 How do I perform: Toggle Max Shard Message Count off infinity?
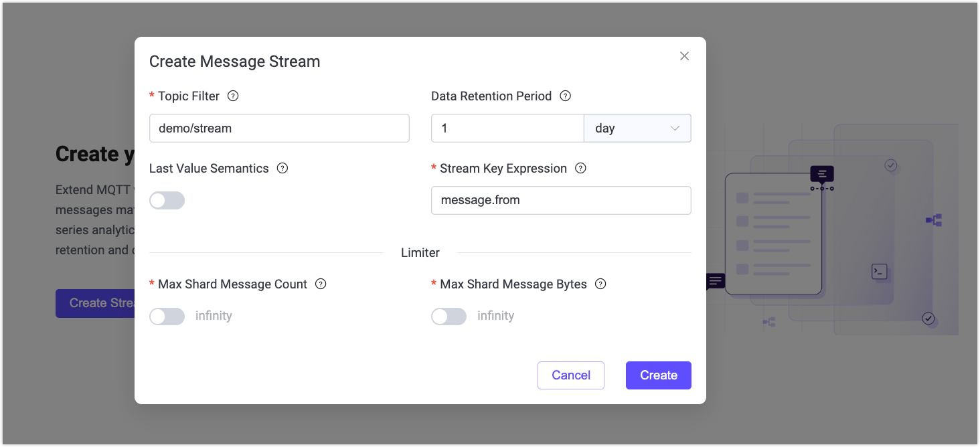coord(167,316)
